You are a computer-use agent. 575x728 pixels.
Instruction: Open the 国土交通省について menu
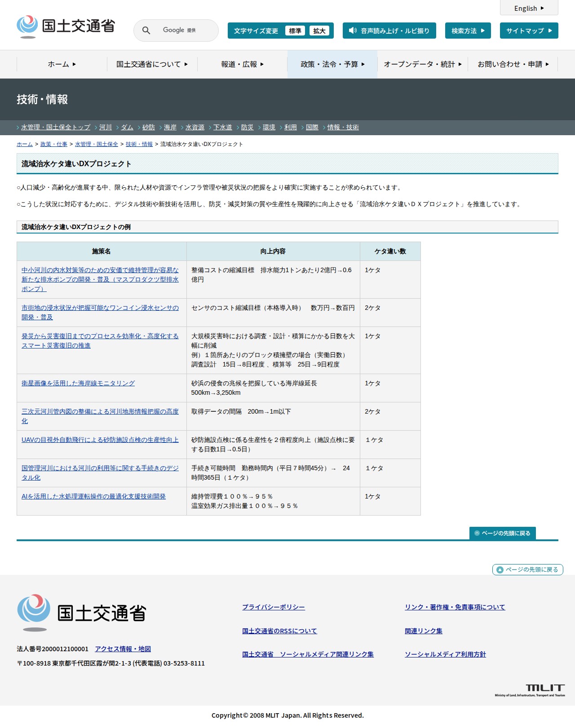coord(152,64)
